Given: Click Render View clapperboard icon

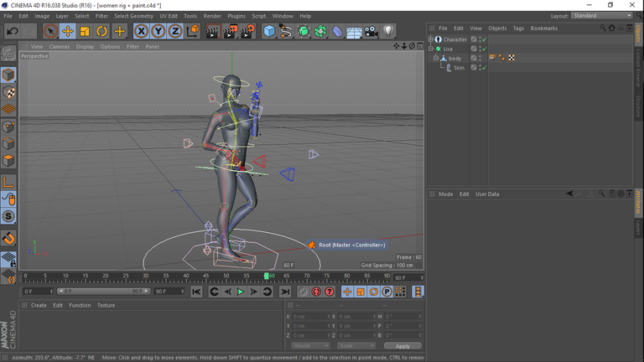Looking at the screenshot, I should (213, 31).
